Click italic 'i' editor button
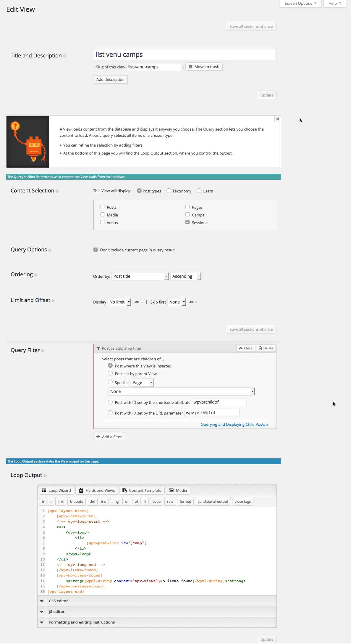351x644 pixels. [51, 502]
